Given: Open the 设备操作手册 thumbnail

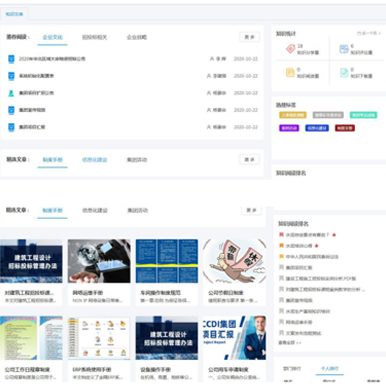Looking at the screenshot, I should click(167, 338).
